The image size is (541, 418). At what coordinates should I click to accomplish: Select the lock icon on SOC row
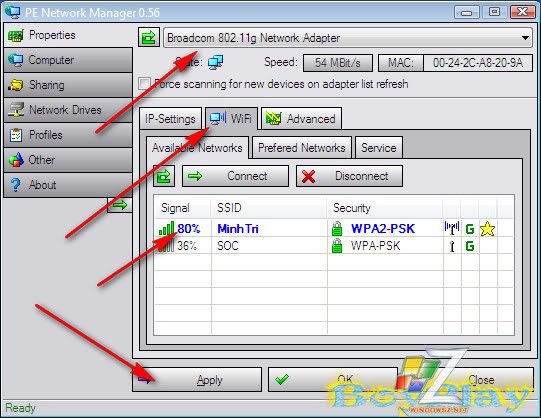(337, 246)
